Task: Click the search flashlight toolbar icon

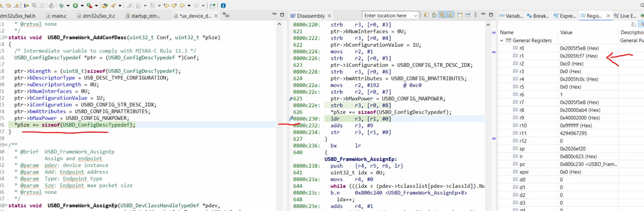Action: point(113,6)
